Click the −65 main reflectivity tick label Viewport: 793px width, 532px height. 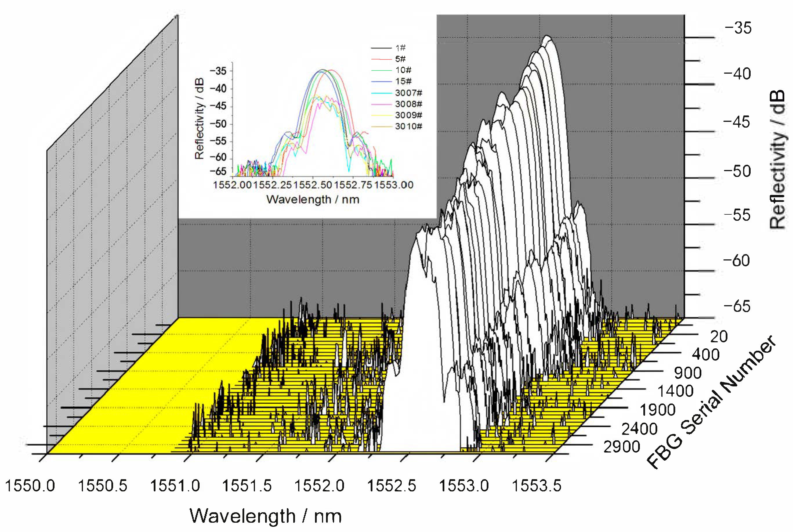[737, 306]
